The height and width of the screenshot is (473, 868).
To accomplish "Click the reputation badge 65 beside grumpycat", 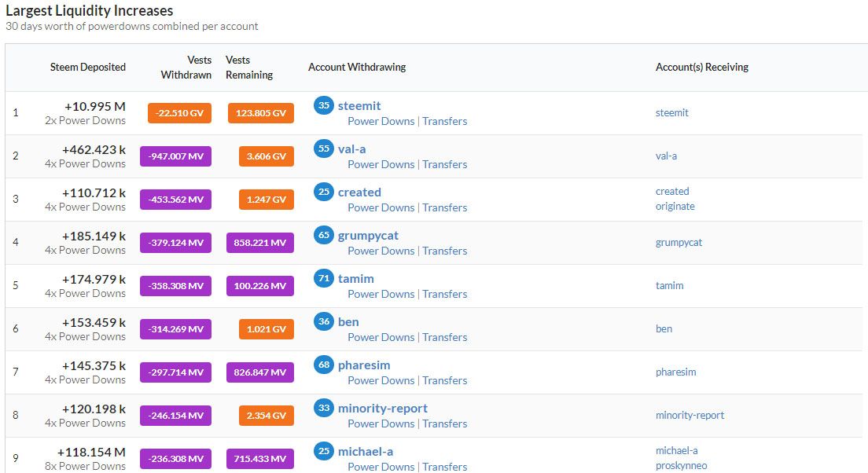I will click(x=324, y=235).
